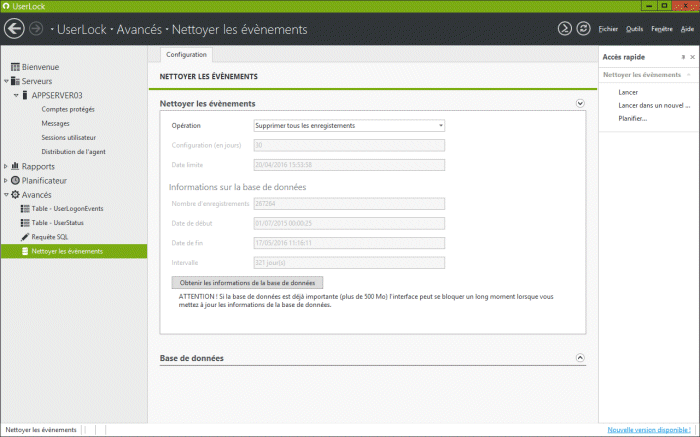700x437 pixels.
Task: Open the Opération dropdown
Action: [349, 125]
